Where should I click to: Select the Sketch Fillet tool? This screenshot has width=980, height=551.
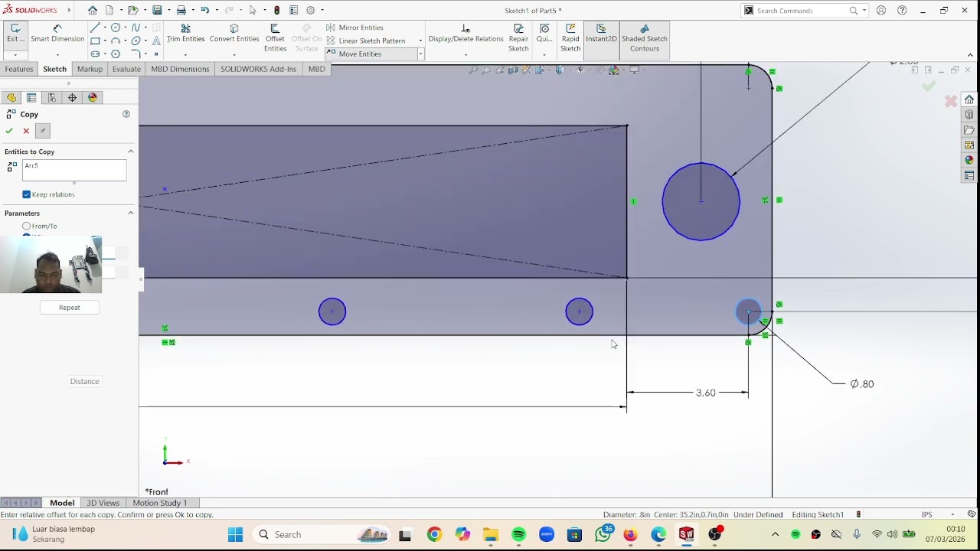click(x=136, y=54)
